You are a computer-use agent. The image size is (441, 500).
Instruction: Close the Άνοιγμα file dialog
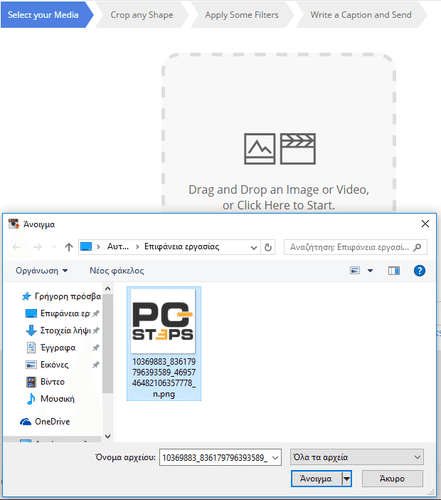(x=425, y=224)
